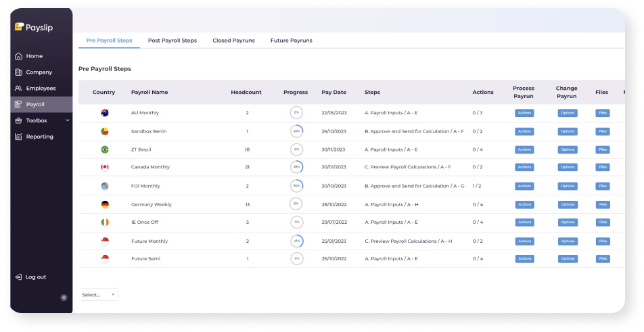The width and height of the screenshot is (644, 332).
Task: Click the Log out icon
Action: pos(18,277)
